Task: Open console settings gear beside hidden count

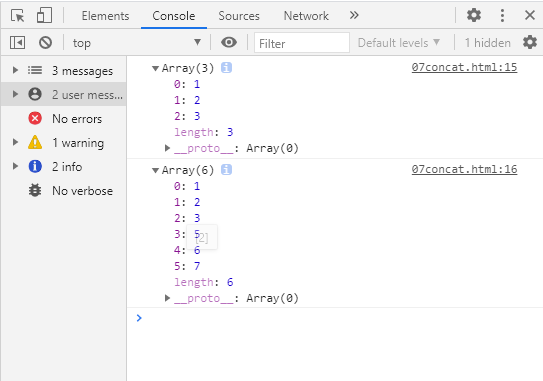Action: coord(530,42)
